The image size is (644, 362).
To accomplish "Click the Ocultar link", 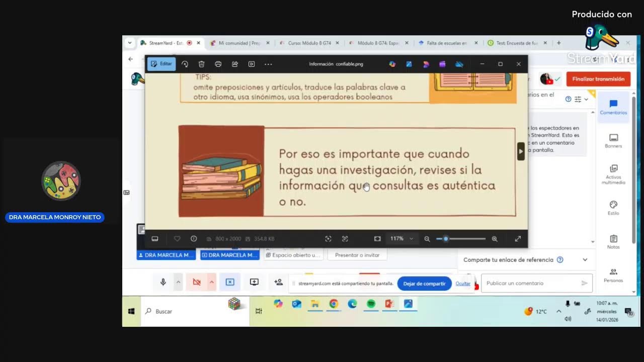I will pos(463,284).
